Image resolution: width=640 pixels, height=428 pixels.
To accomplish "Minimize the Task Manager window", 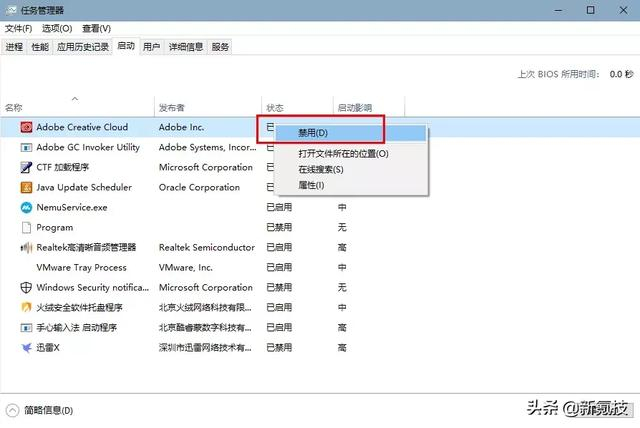I will [558, 10].
